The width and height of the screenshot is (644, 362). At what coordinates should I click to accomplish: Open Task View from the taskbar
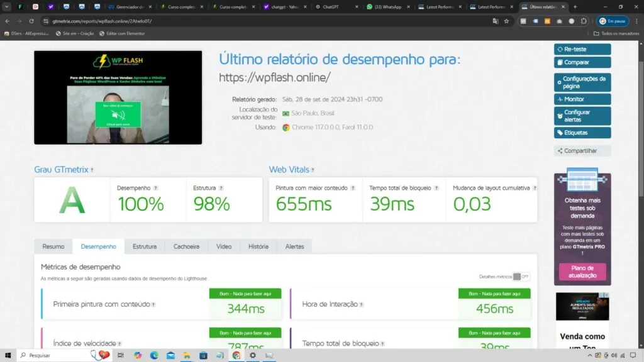[120, 355]
